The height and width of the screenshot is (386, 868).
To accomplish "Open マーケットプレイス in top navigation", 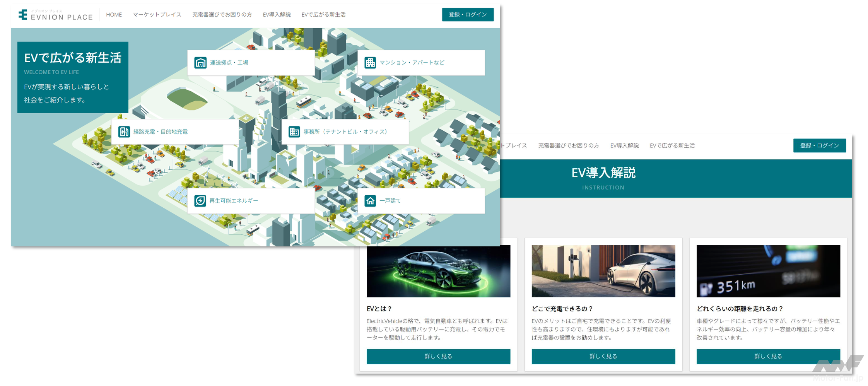I will click(157, 15).
